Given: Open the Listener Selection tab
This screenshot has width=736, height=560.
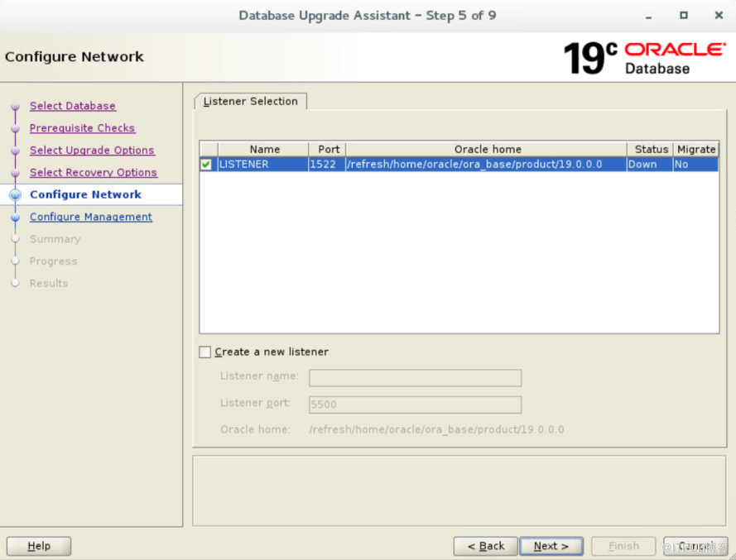Looking at the screenshot, I should [251, 101].
